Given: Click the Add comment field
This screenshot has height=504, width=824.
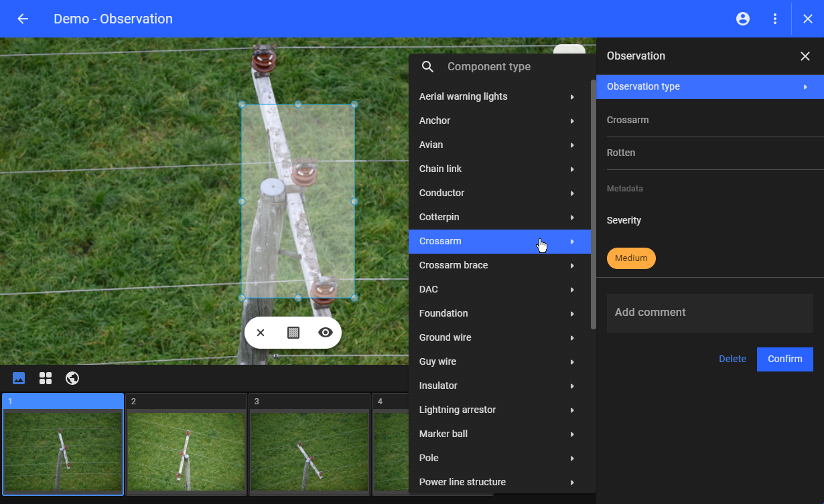Looking at the screenshot, I should click(x=709, y=313).
